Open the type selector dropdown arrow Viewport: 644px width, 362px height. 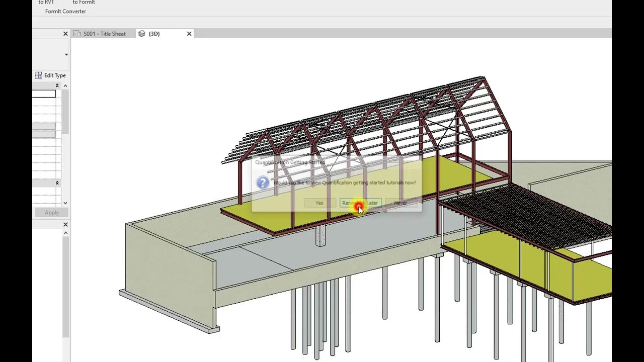click(66, 54)
